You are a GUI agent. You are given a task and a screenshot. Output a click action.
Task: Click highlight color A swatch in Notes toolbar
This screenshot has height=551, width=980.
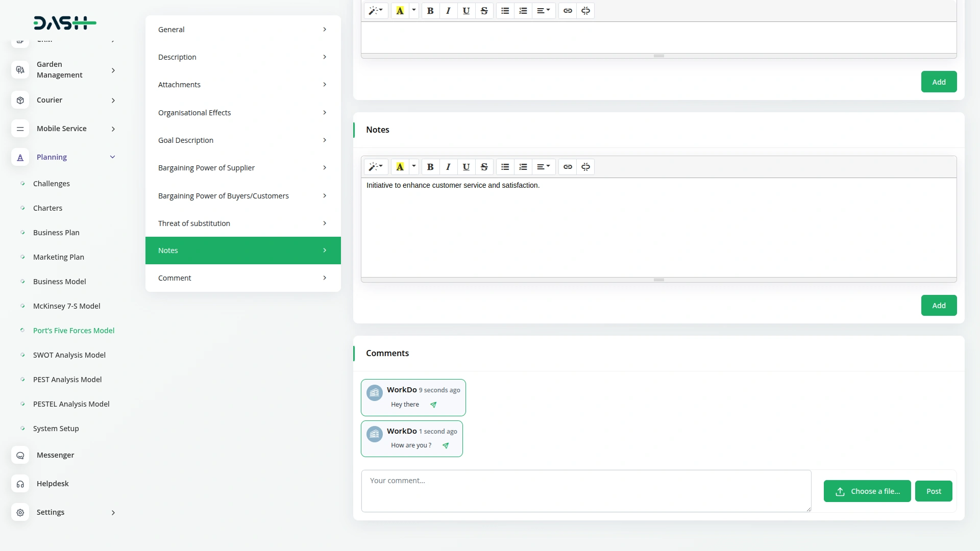(400, 167)
